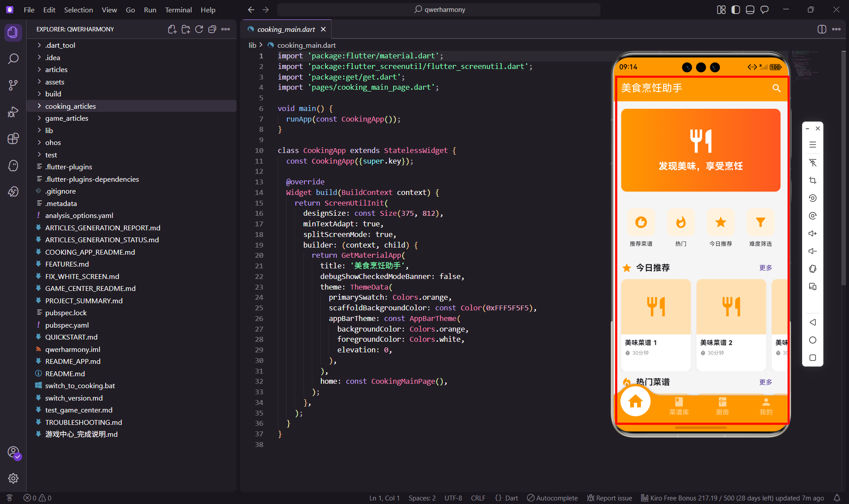Expand the assets folder

point(54,82)
